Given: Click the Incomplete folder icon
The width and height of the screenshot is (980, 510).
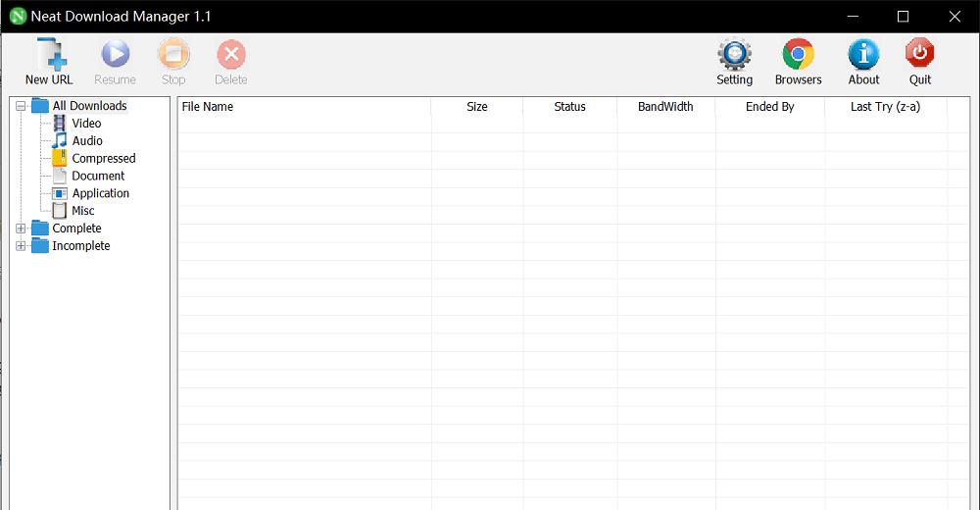Looking at the screenshot, I should click(x=40, y=245).
